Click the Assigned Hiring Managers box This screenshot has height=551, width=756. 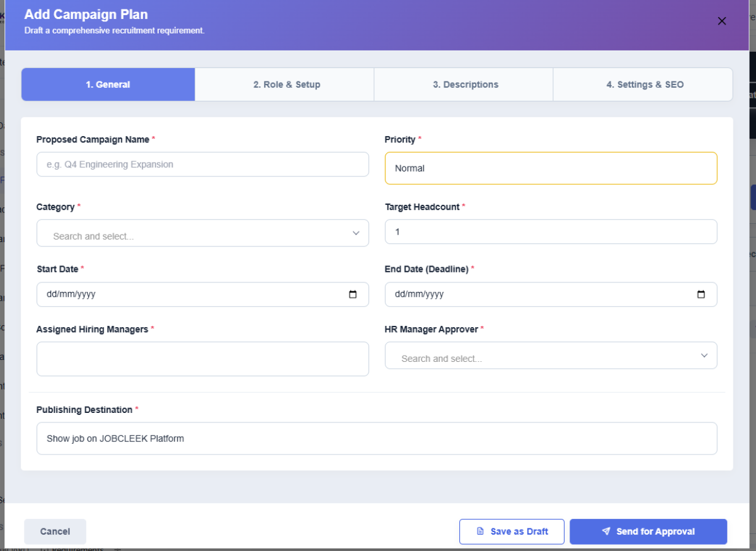pyautogui.click(x=203, y=359)
